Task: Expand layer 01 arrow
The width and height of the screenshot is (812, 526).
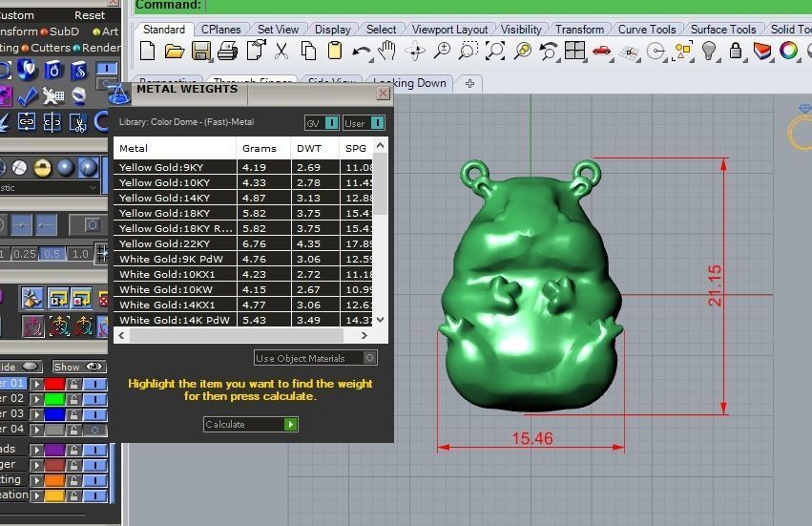Action: tap(36, 384)
